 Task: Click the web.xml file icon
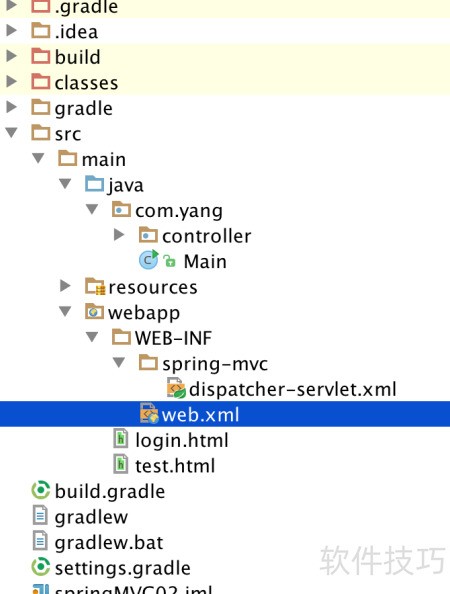149,413
